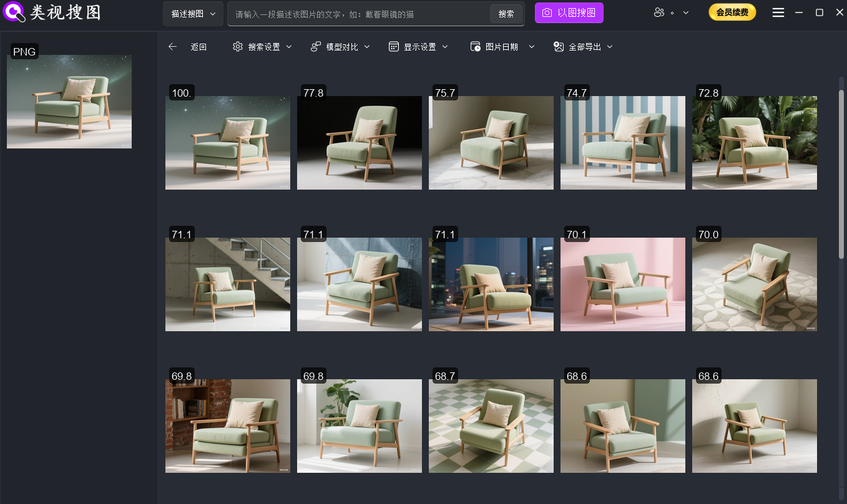Click the back arrow icon beside 返回
The width and height of the screenshot is (847, 504).
pos(173,47)
